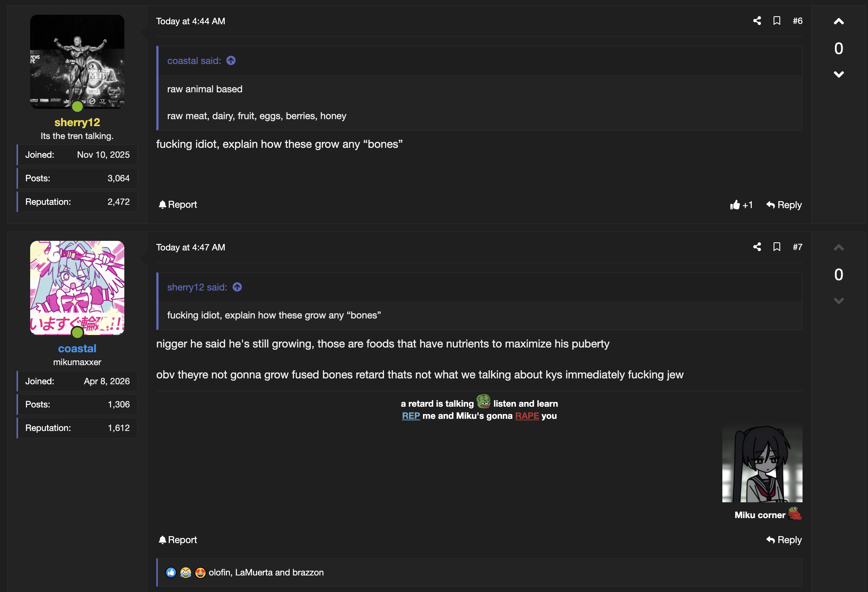Downvote post #7 with the down arrow
This screenshot has height=592, width=868.
pyautogui.click(x=839, y=300)
